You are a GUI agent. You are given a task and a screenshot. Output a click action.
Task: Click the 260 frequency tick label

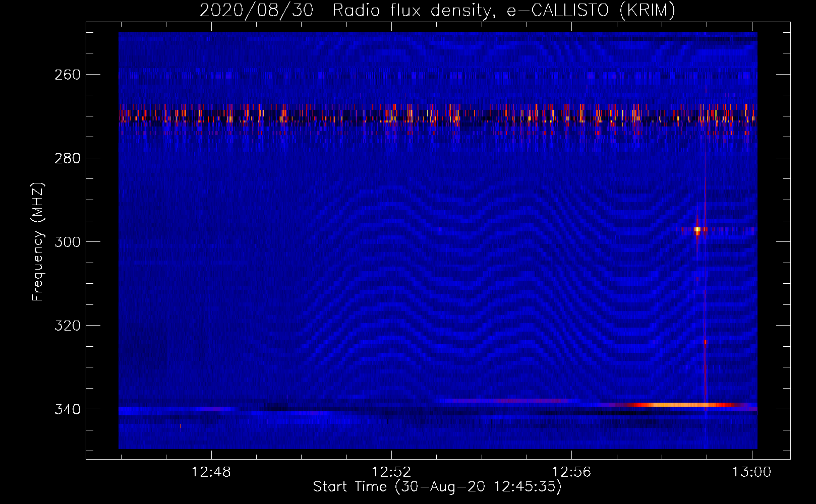[x=68, y=75]
